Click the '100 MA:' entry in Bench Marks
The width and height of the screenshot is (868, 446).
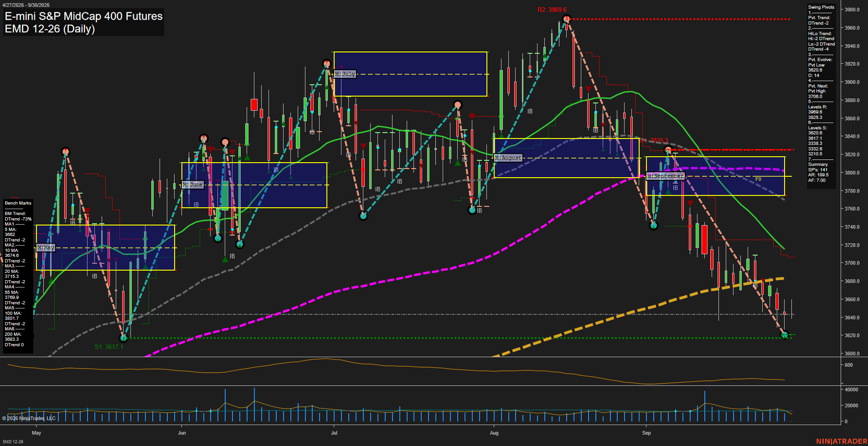(13, 313)
